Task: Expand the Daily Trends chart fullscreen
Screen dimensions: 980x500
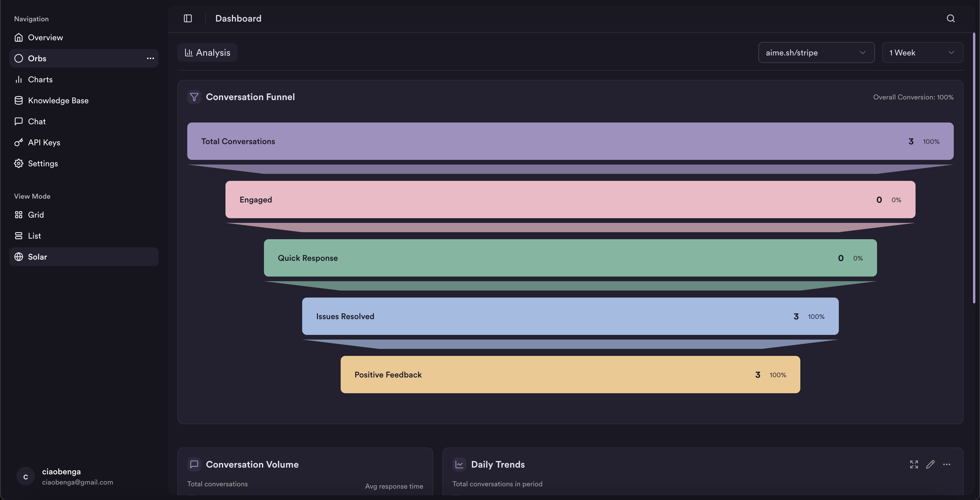Action: (x=914, y=464)
